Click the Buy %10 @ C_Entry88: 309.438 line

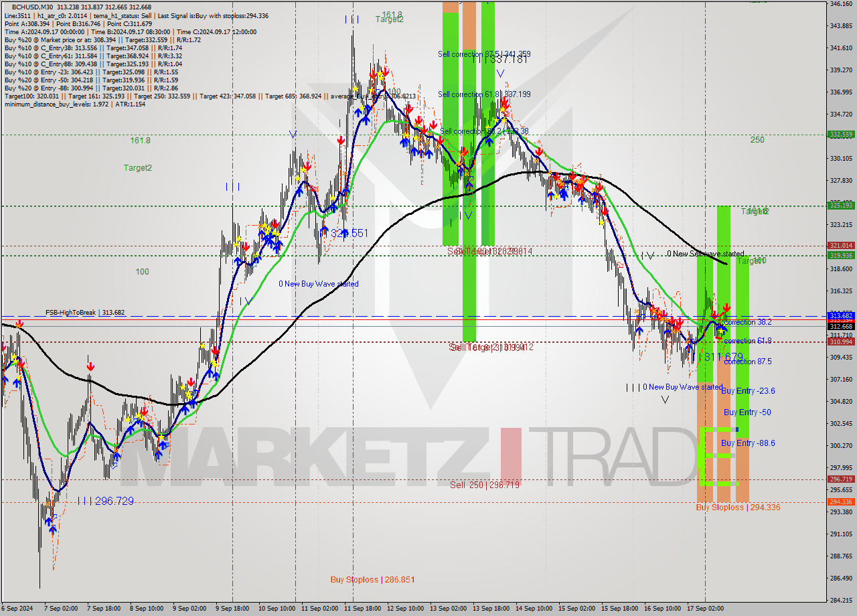click(x=94, y=64)
